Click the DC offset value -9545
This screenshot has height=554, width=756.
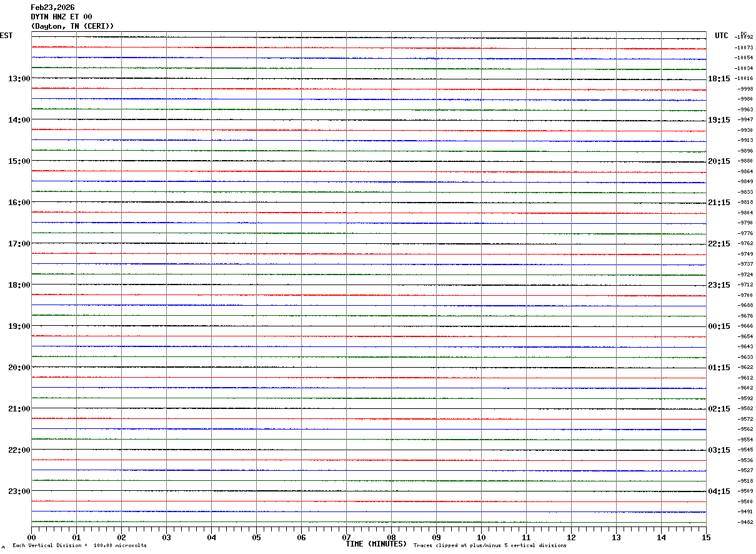coord(745,450)
